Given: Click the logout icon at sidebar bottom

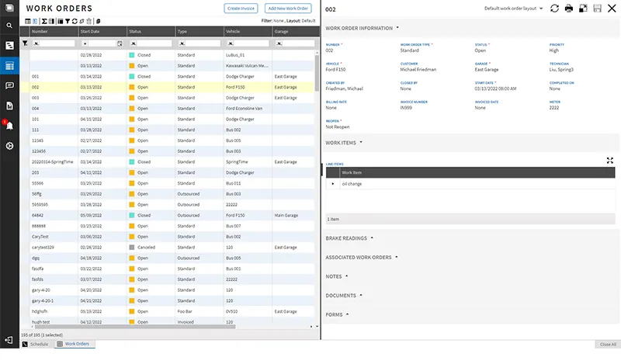Looking at the screenshot, I should (x=9, y=340).
